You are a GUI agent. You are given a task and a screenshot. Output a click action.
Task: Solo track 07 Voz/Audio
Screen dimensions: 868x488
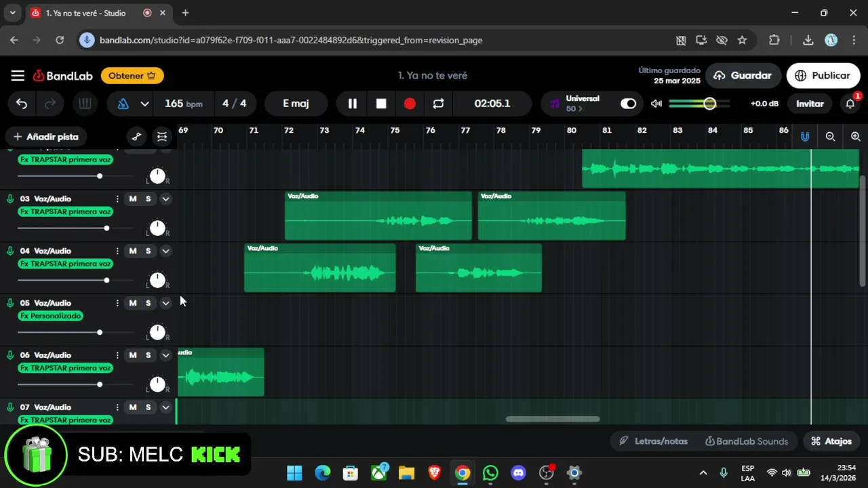pyautogui.click(x=148, y=407)
